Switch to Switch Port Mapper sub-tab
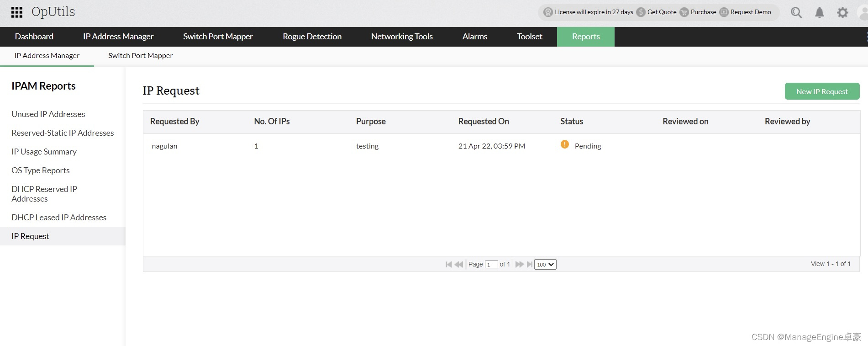The width and height of the screenshot is (868, 346). coord(141,56)
